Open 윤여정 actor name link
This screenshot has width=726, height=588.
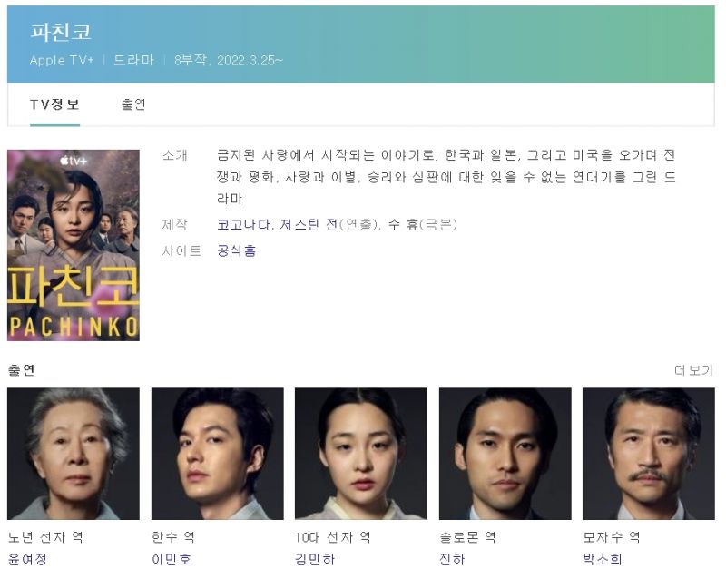(x=27, y=559)
